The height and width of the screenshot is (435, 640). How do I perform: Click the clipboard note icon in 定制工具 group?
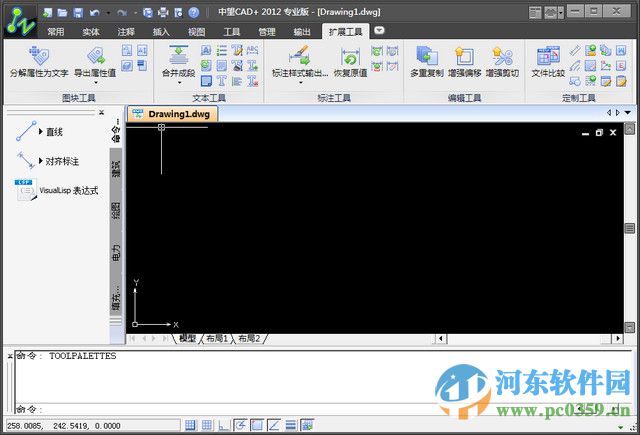coord(621,81)
